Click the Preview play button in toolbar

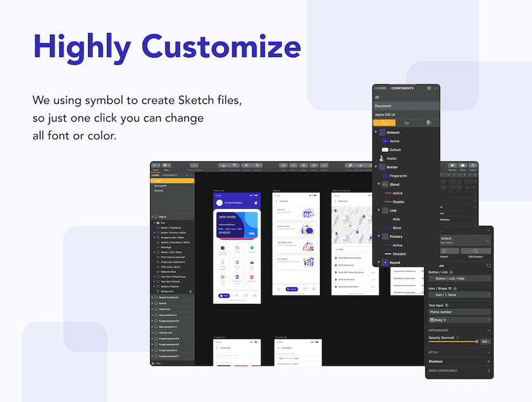click(x=452, y=166)
